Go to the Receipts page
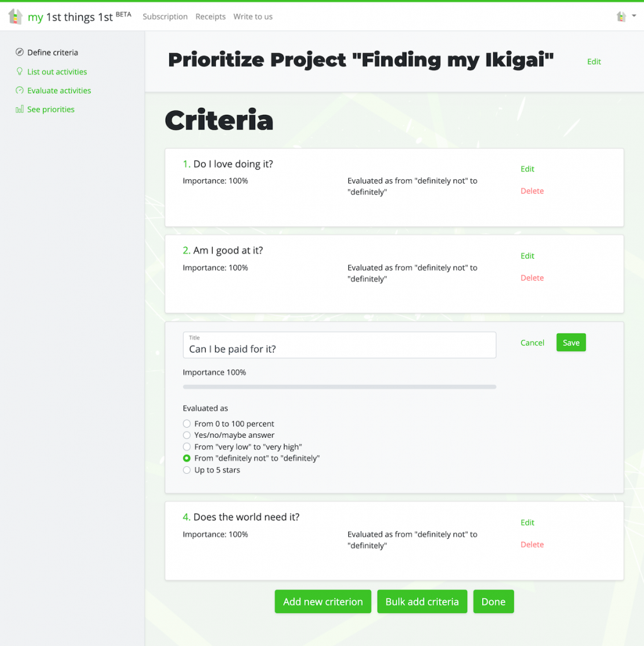This screenshot has height=646, width=644. click(211, 17)
